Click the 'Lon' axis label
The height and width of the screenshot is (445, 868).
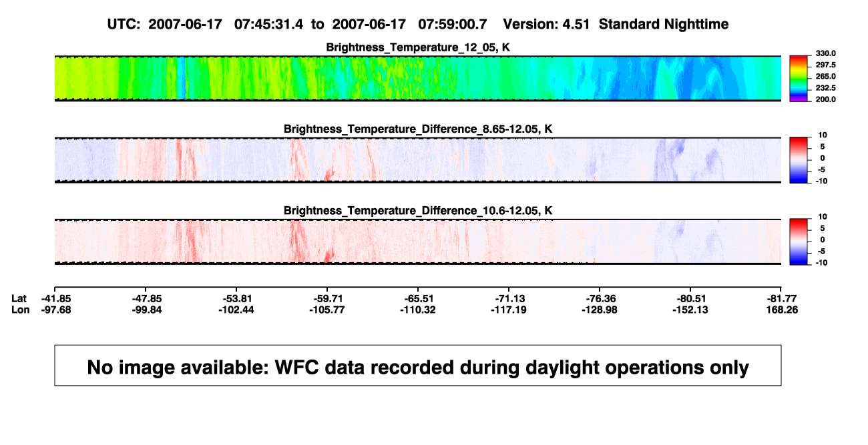click(x=21, y=310)
